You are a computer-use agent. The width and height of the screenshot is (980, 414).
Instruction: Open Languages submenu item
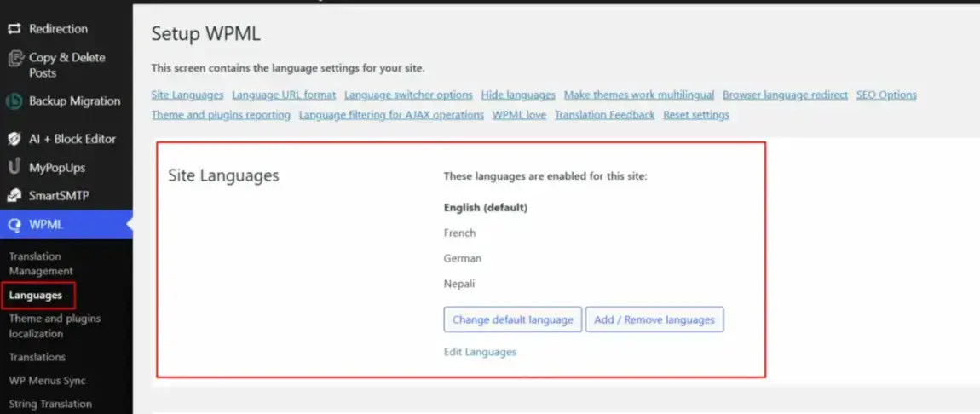[x=36, y=296]
